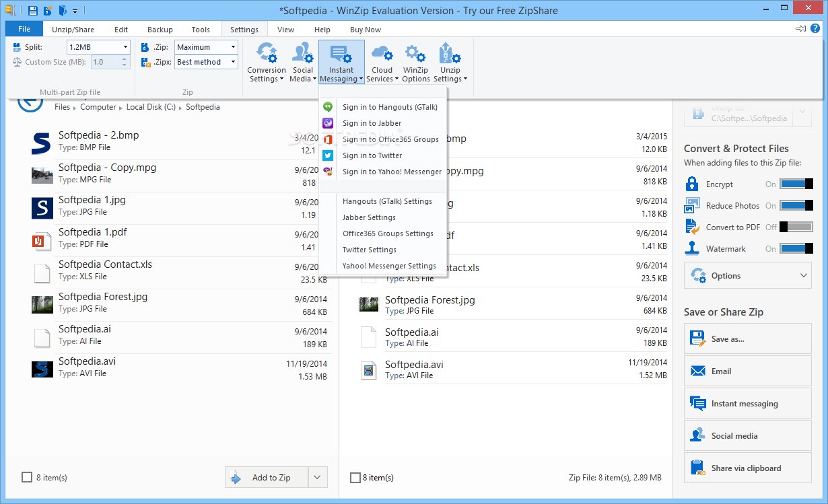Switch to the Tools tab
The image size is (828, 504).
tap(201, 30)
